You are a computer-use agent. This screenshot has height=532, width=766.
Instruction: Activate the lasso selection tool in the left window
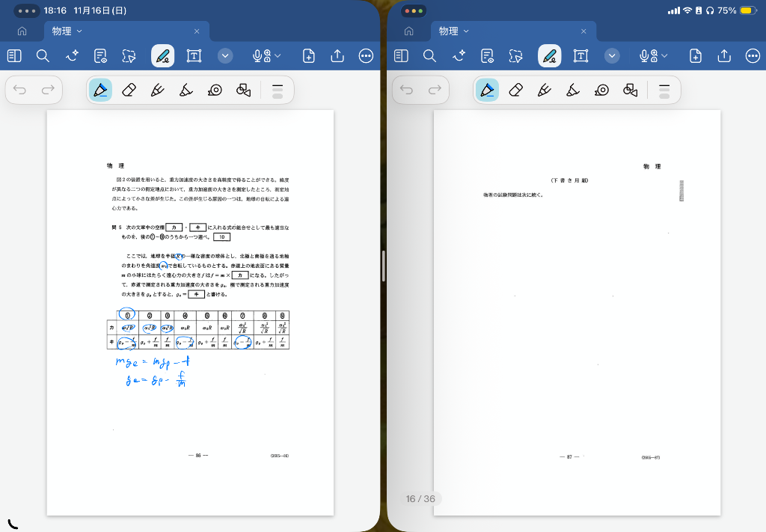pyautogui.click(x=129, y=56)
